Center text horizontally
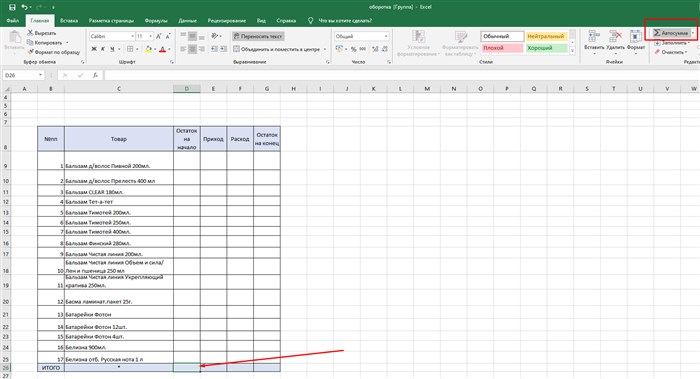 click(x=192, y=49)
